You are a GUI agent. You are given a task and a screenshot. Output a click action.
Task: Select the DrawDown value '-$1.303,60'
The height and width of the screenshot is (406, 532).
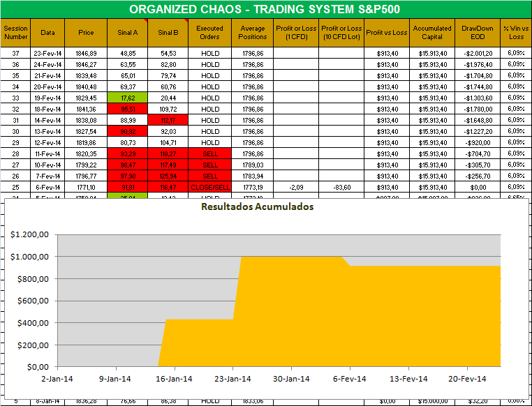[478, 98]
